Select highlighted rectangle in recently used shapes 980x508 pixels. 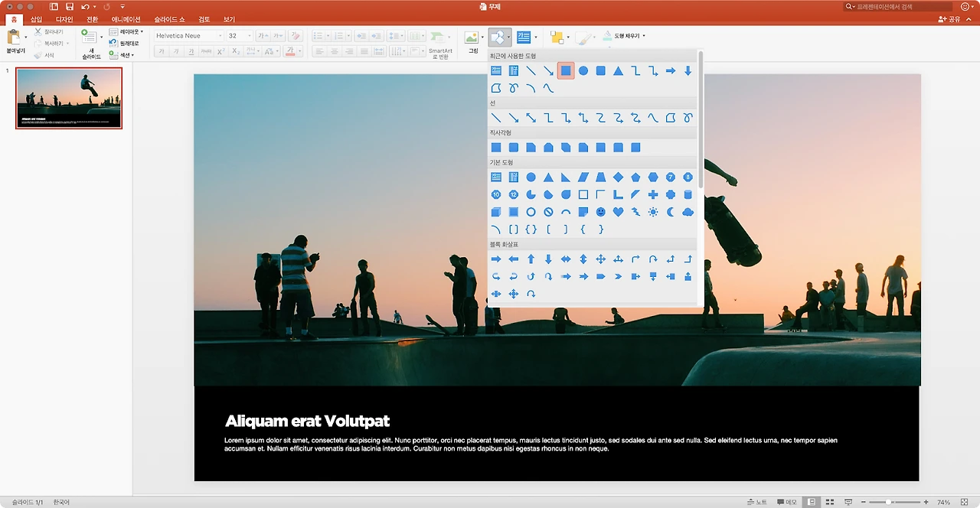[566, 70]
